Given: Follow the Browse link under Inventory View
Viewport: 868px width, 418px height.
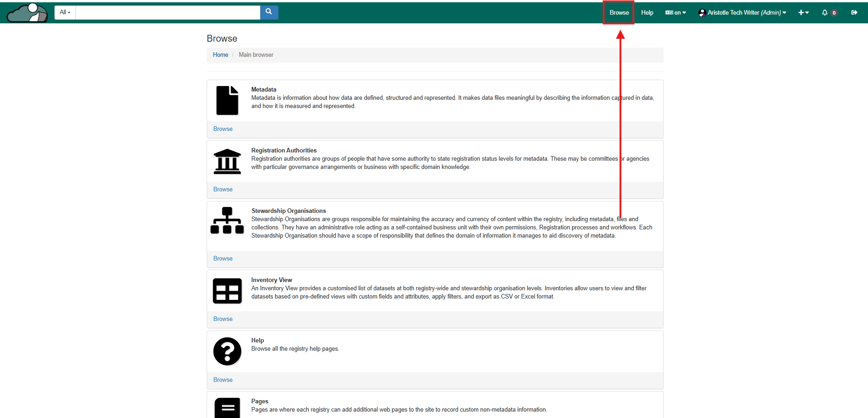Looking at the screenshot, I should tap(223, 319).
